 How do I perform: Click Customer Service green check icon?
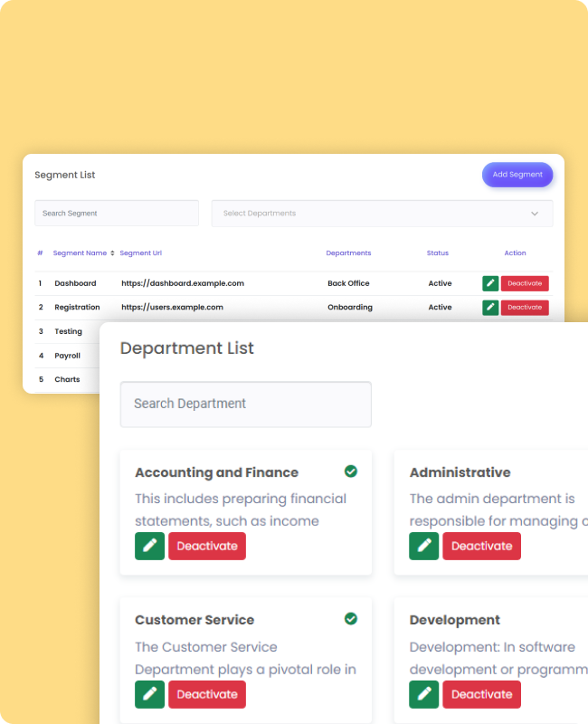click(x=351, y=619)
